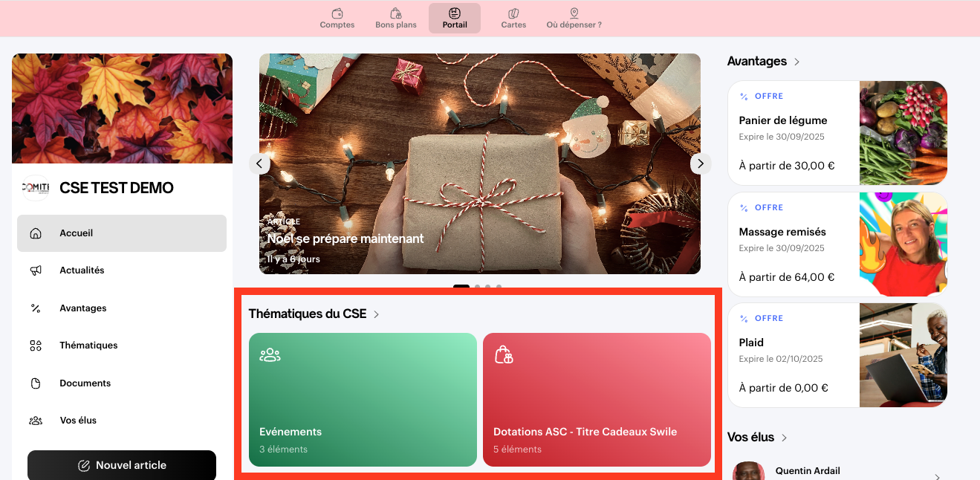This screenshot has height=480, width=980.
Task: Open the Bons plans icon
Action: [x=396, y=13]
